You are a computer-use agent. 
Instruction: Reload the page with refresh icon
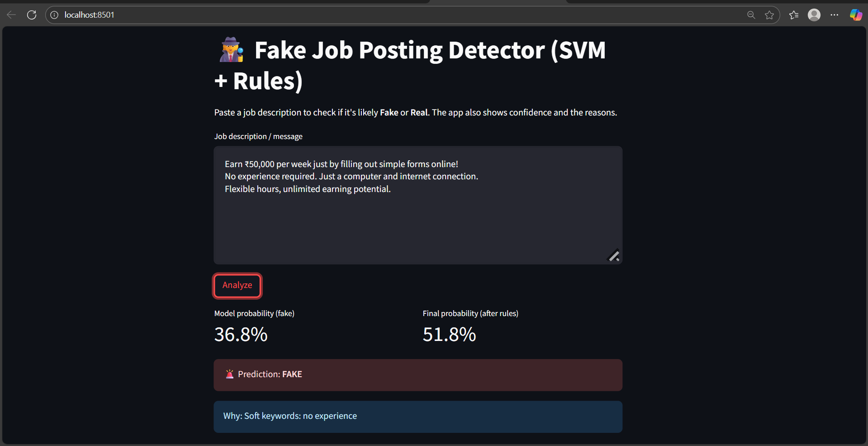(32, 15)
